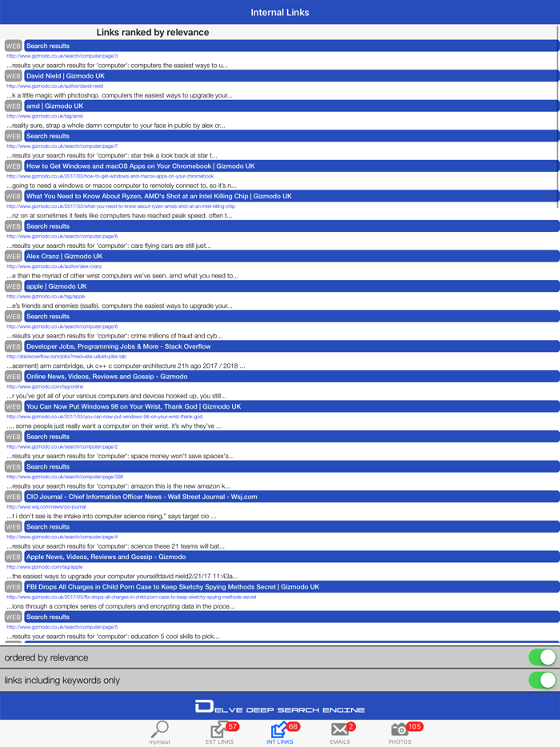Open amd | Gizmodo UK result
Screen dimensions: 560x747
(x=292, y=106)
